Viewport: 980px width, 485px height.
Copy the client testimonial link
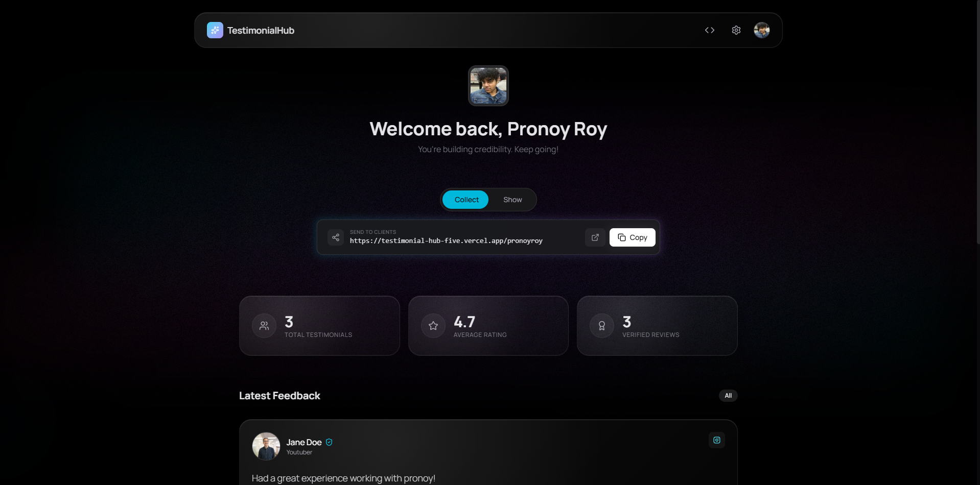(632, 237)
